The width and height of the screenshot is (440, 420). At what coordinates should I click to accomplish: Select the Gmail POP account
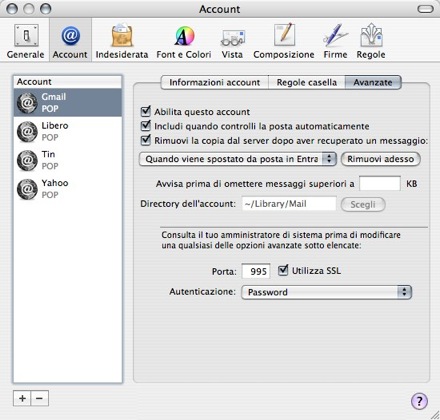click(68, 102)
